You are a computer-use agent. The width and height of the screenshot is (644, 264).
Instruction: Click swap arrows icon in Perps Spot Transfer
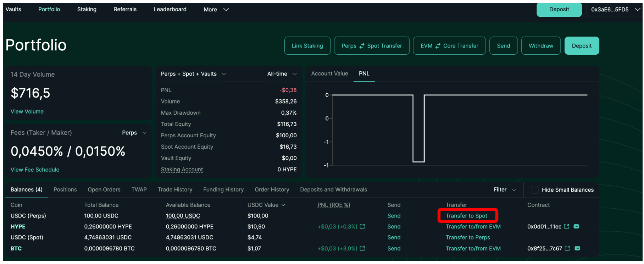tap(362, 46)
